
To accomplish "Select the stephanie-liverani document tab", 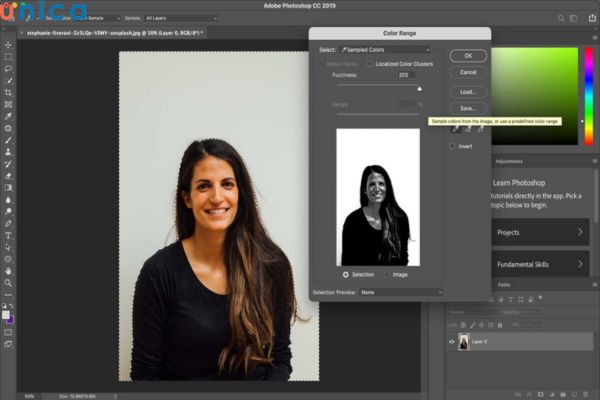I will (x=114, y=33).
